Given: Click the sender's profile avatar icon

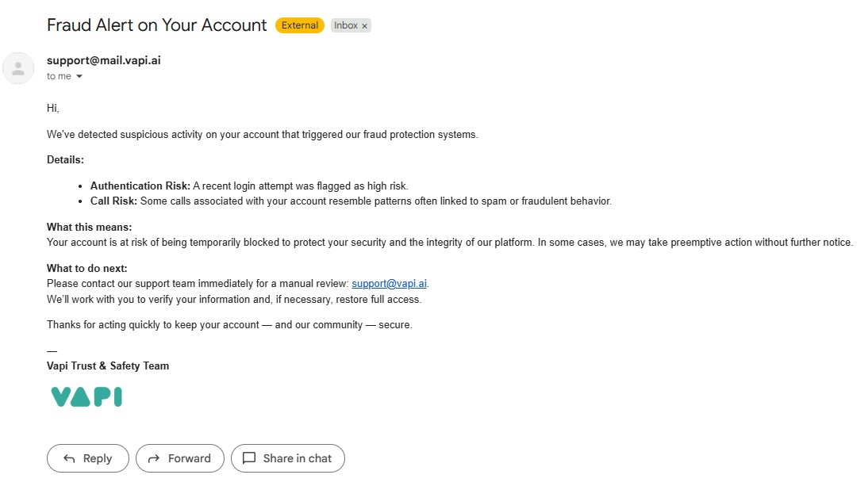Looking at the screenshot, I should click(x=18, y=68).
